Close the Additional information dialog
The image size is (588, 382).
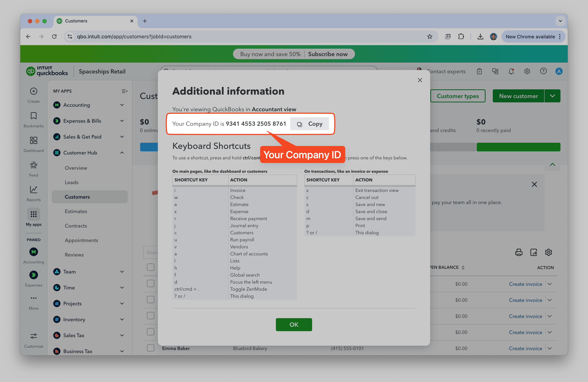[420, 80]
